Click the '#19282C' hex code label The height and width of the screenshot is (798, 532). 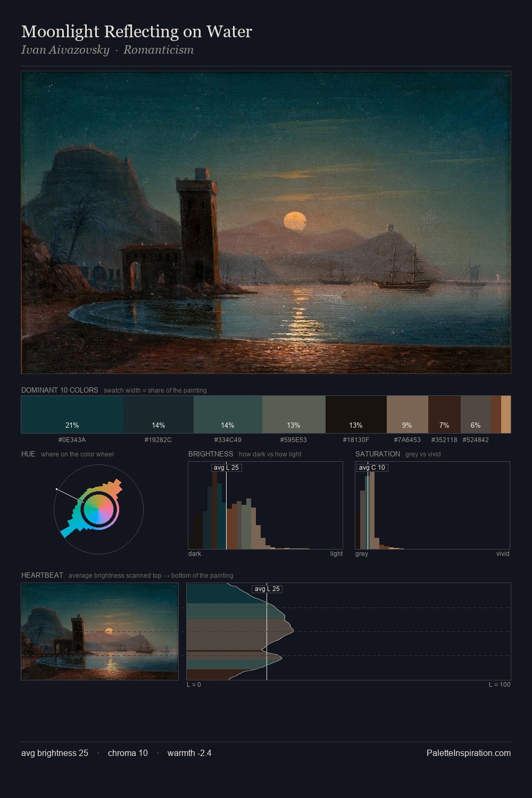click(158, 440)
